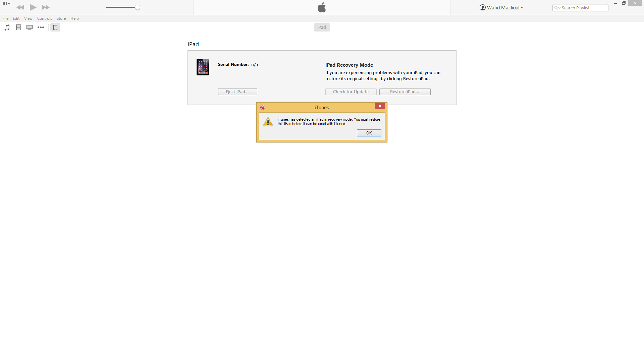644x349 pixels.
Task: Open the search options magnifier dropdown
Action: (557, 8)
